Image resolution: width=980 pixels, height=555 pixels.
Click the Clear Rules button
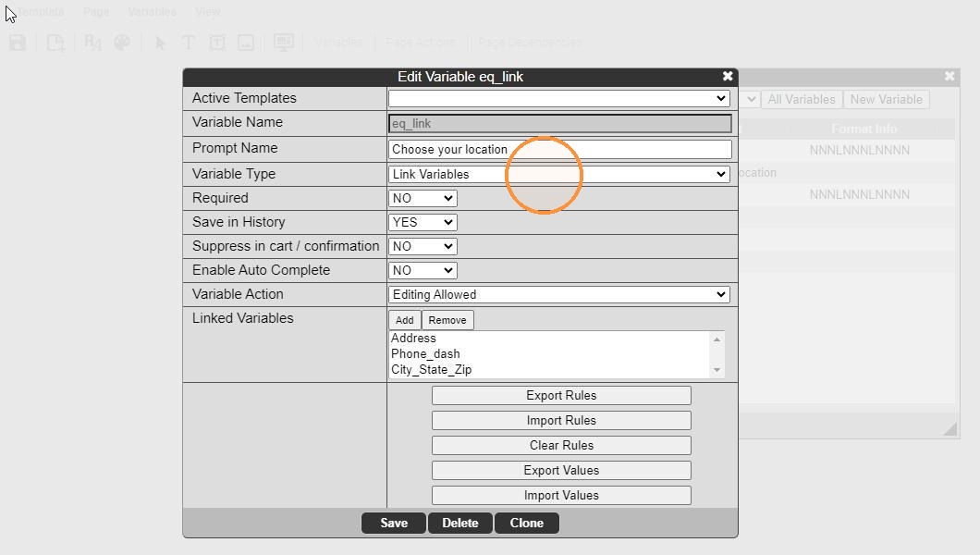tap(561, 446)
